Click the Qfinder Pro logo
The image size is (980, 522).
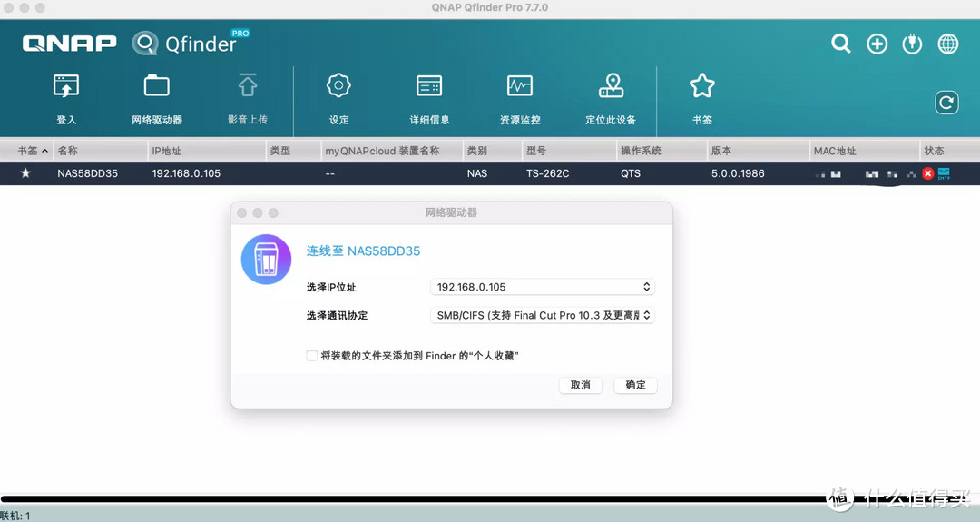point(190,43)
